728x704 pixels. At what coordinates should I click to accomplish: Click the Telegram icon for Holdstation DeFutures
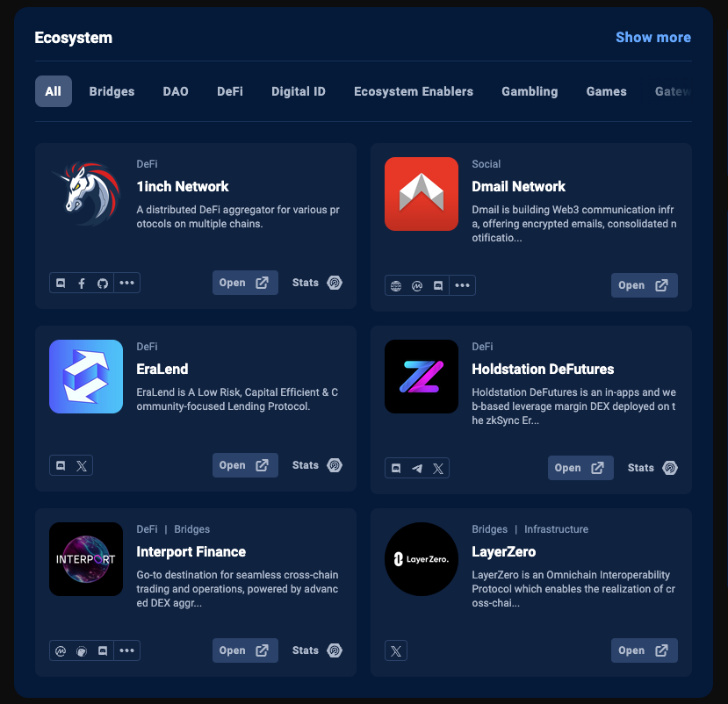[x=417, y=469]
